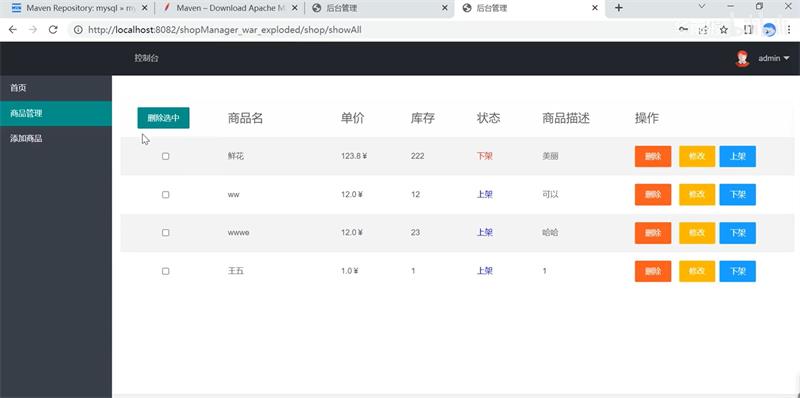Click the share page icon
The image size is (800, 398).
pos(703,30)
